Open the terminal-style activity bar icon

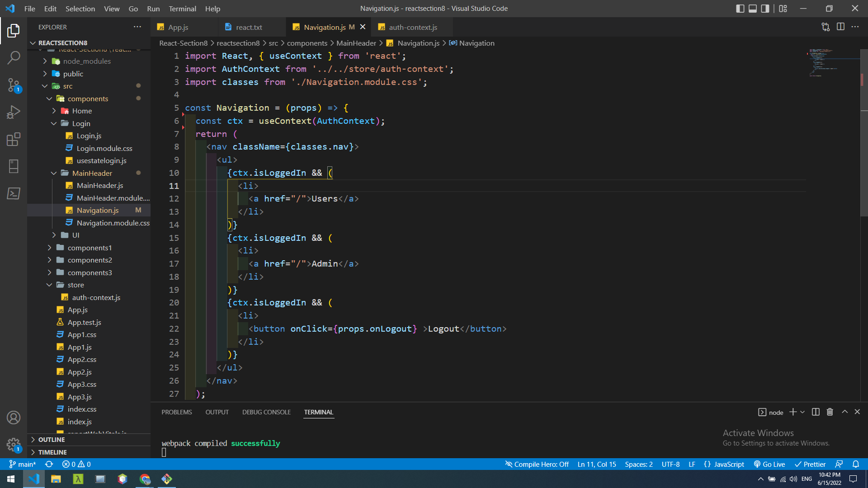(x=14, y=193)
